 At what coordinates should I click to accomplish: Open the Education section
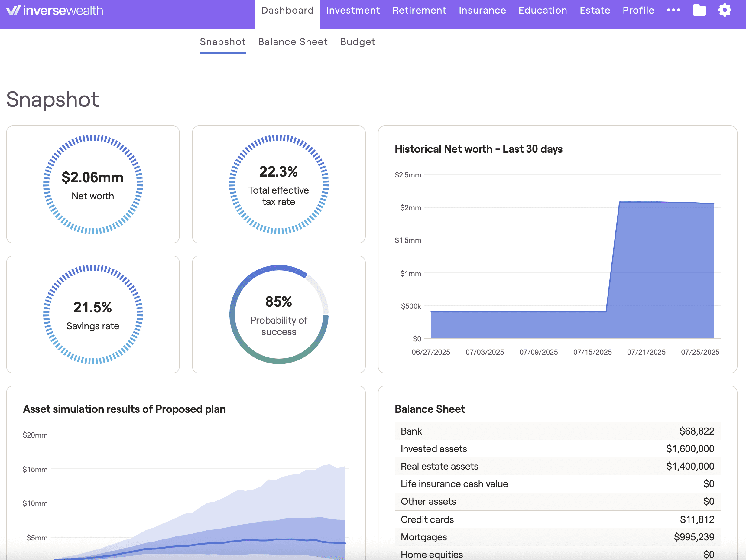tap(543, 10)
